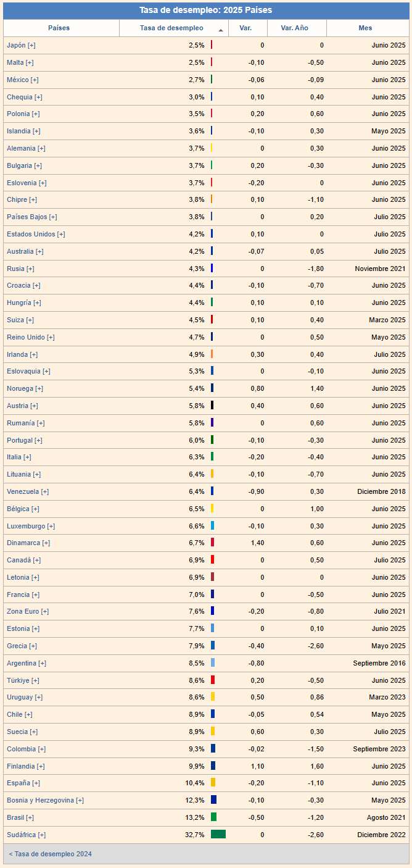Click the Argentina country link

22,663
